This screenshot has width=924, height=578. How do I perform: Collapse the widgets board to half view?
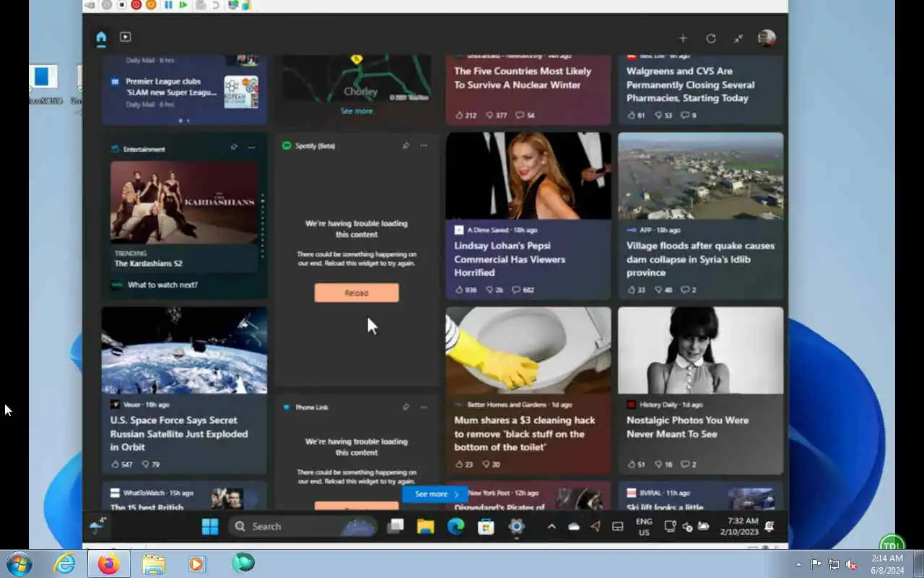click(x=738, y=38)
